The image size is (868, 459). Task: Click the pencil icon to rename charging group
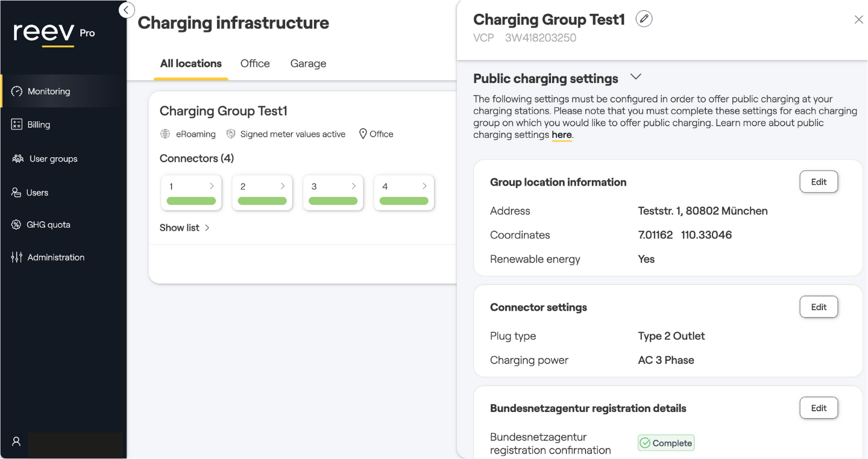(x=644, y=19)
